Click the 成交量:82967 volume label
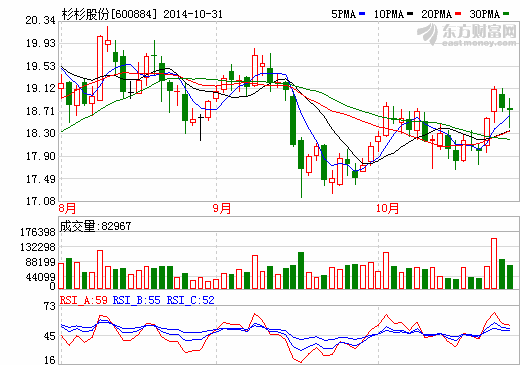Image resolution: width=520 pixels, height=365 pixels. click(x=95, y=226)
